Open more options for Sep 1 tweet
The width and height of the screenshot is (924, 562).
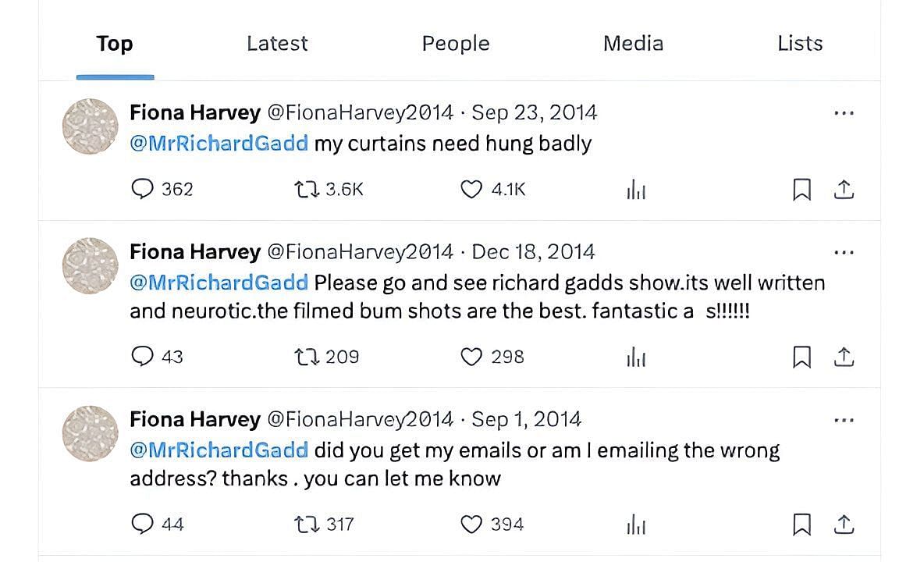point(844,420)
